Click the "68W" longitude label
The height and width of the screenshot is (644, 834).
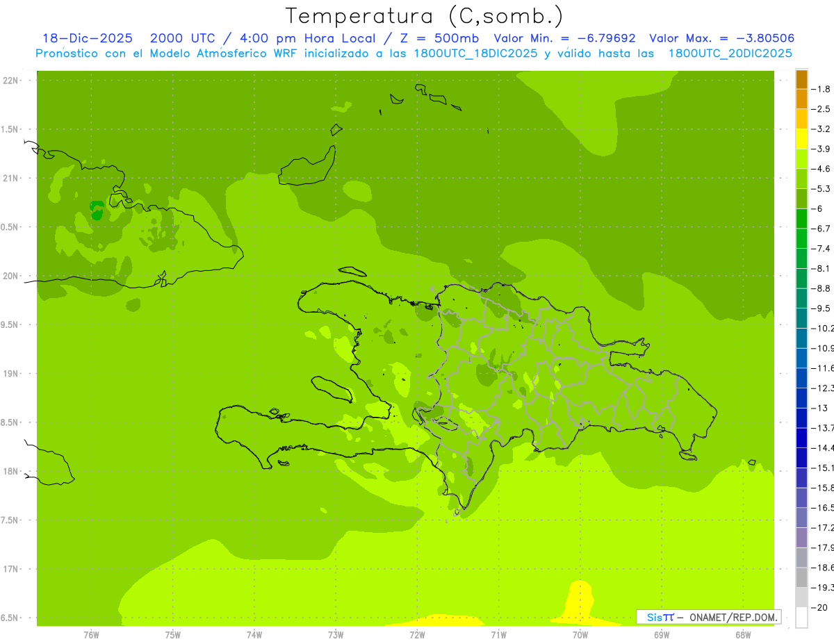point(743,634)
